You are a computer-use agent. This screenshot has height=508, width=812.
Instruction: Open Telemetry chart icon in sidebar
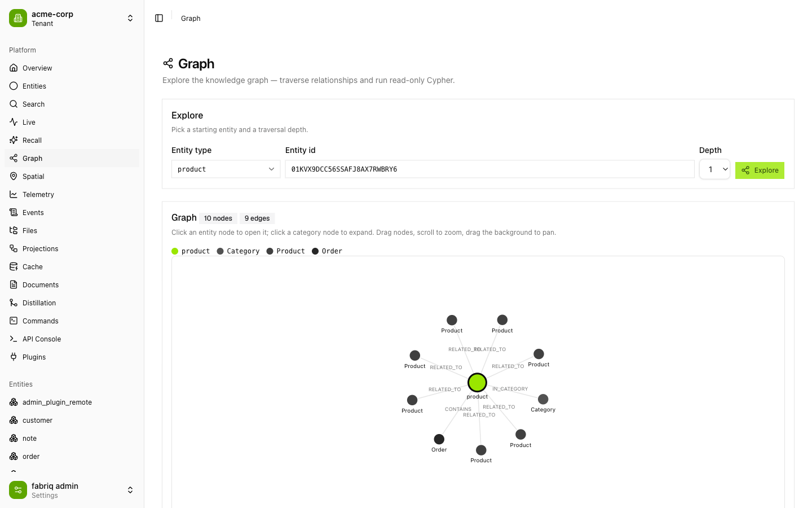14,194
